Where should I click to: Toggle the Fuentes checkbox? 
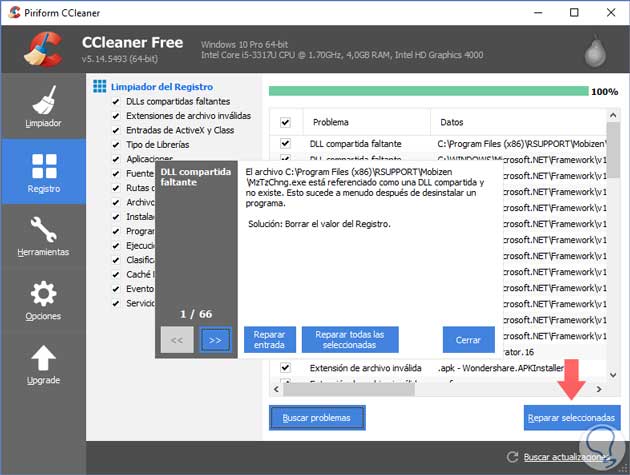point(116,174)
